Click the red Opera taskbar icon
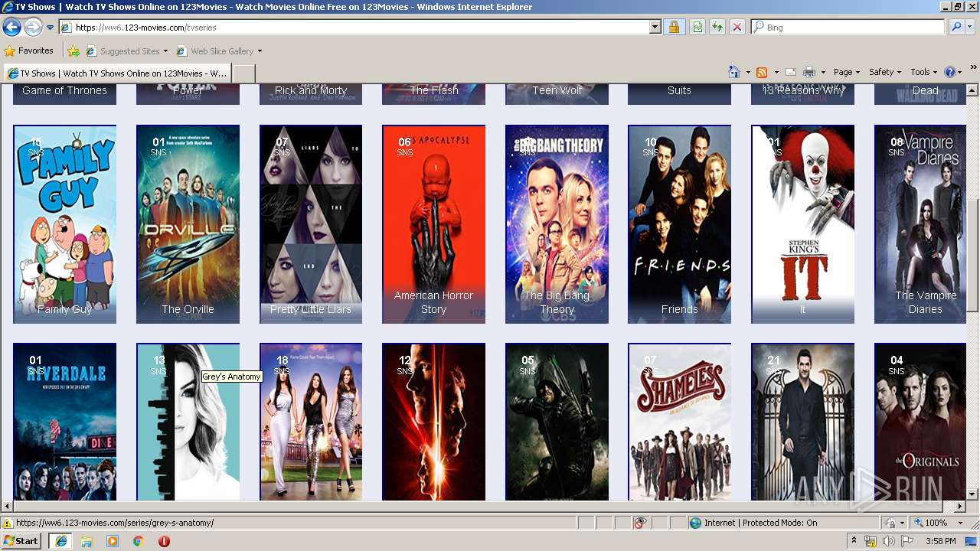 tap(164, 541)
